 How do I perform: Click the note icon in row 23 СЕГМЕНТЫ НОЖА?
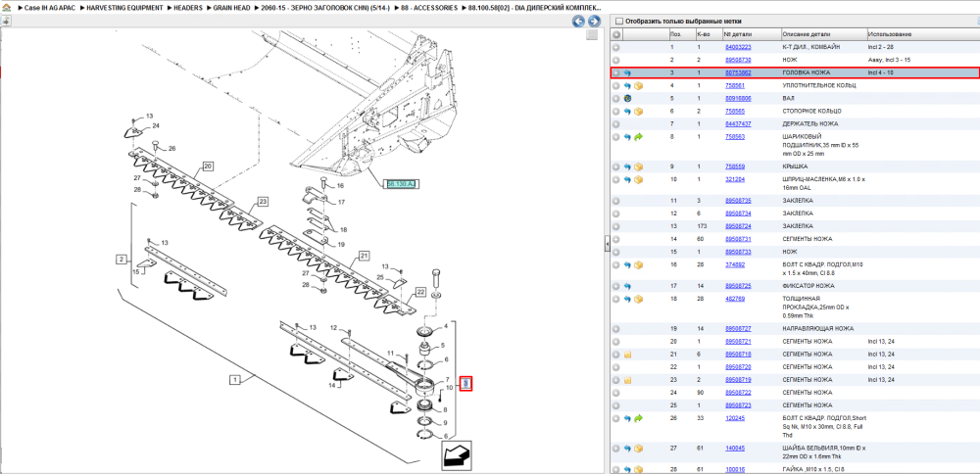point(627,380)
